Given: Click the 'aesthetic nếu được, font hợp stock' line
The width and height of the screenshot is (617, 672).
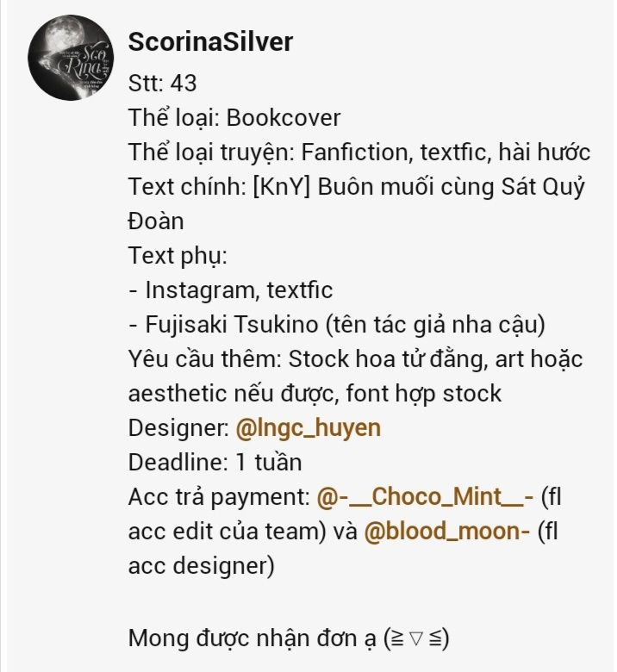Looking at the screenshot, I should pos(315,393).
